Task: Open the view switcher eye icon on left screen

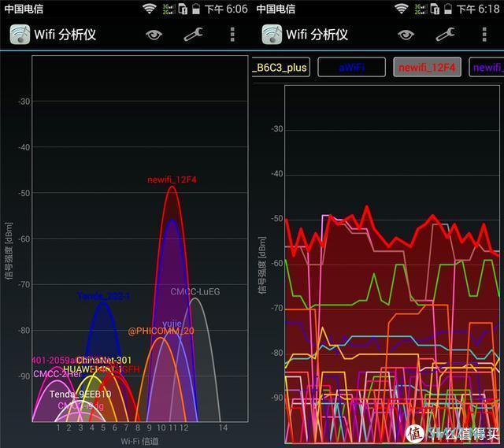Action: click(154, 35)
